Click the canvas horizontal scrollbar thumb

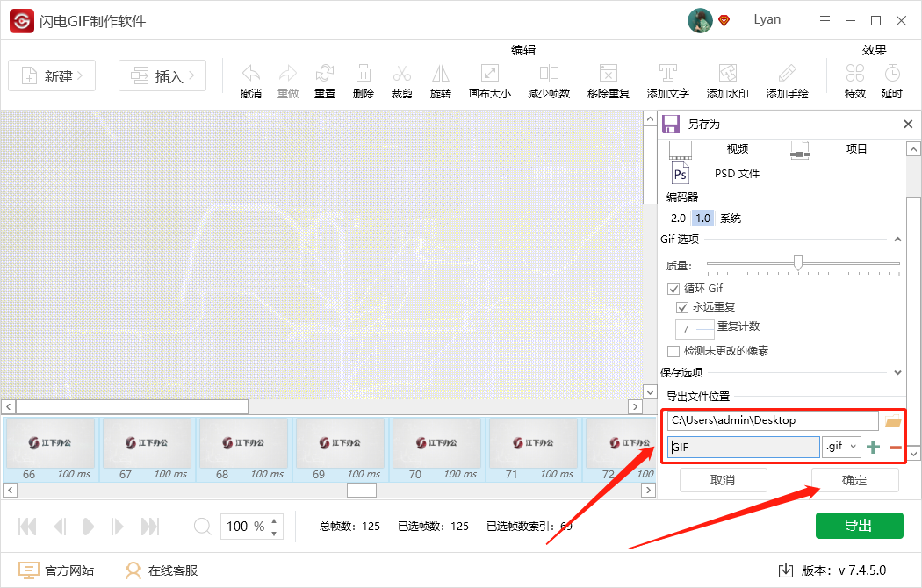[133, 406]
